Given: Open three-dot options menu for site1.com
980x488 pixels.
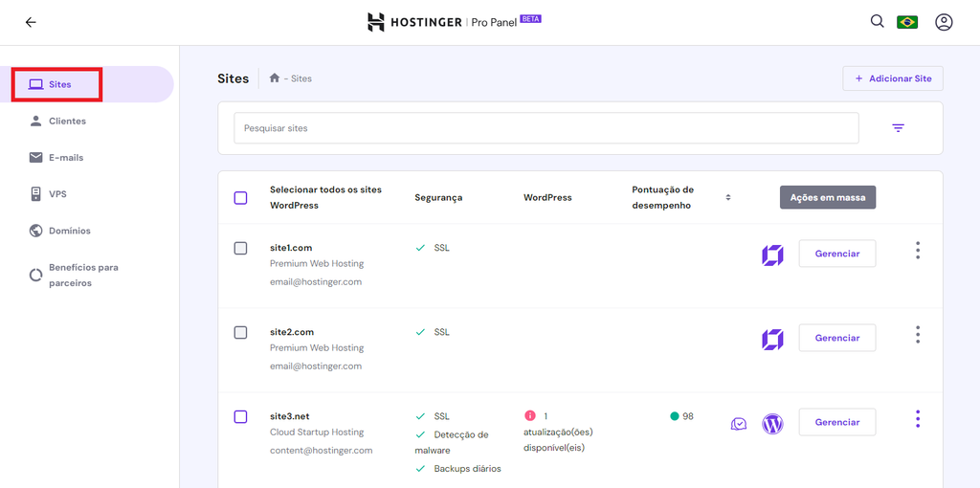Looking at the screenshot, I should coord(918,251).
